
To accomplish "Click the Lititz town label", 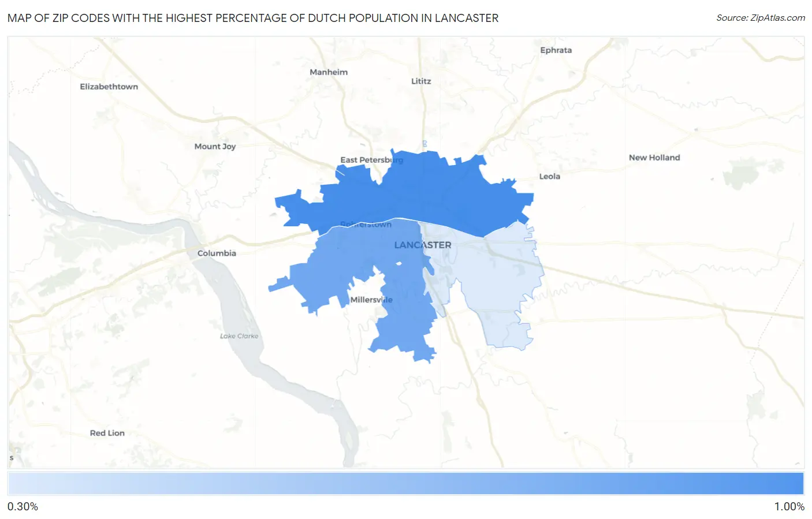I will (421, 81).
